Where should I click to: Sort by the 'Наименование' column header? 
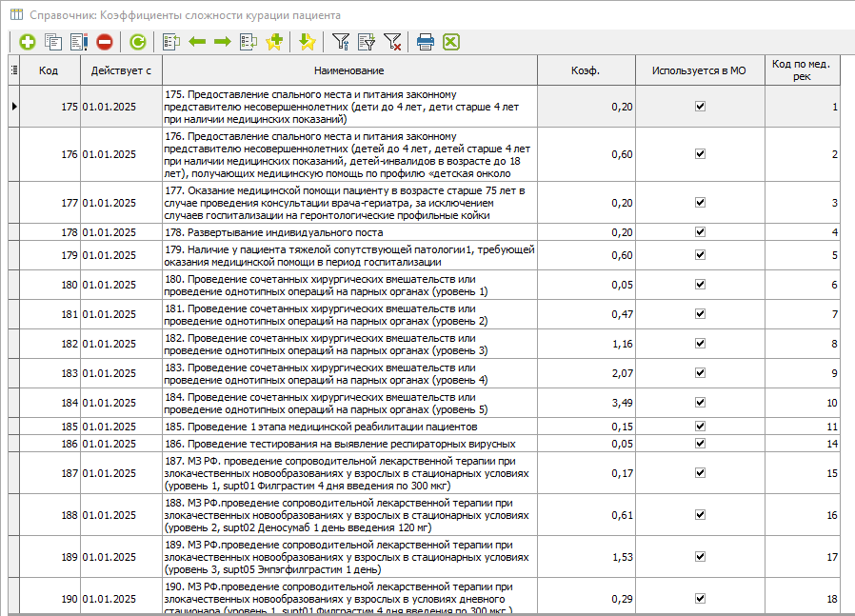(x=348, y=70)
